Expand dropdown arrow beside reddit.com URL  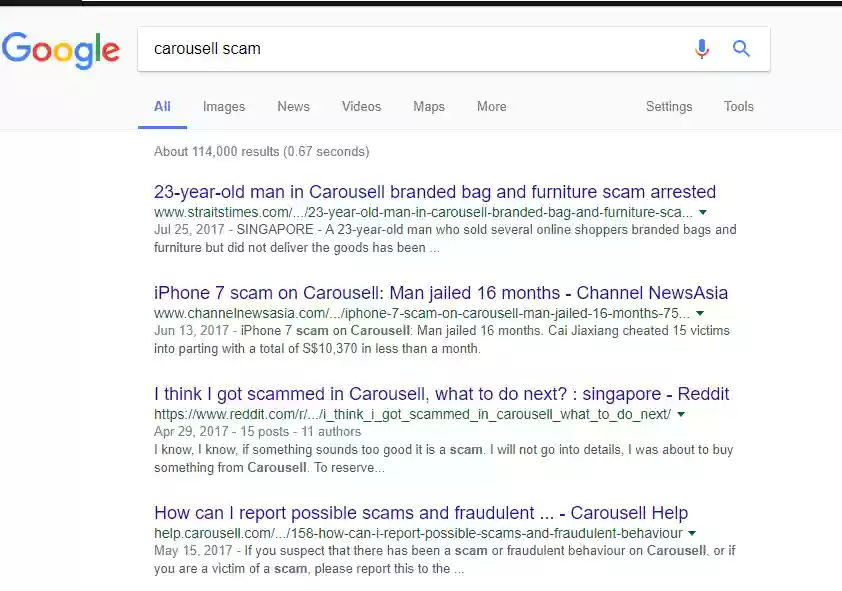(x=681, y=414)
